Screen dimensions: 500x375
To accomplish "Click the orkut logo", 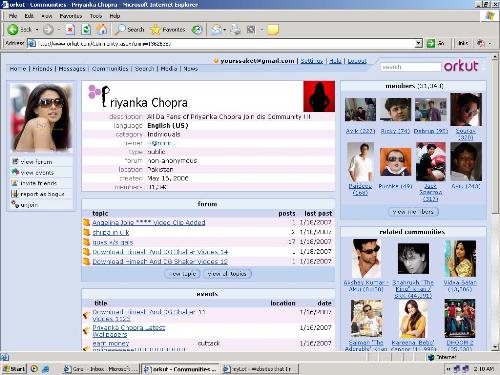I will pyautogui.click(x=461, y=66).
